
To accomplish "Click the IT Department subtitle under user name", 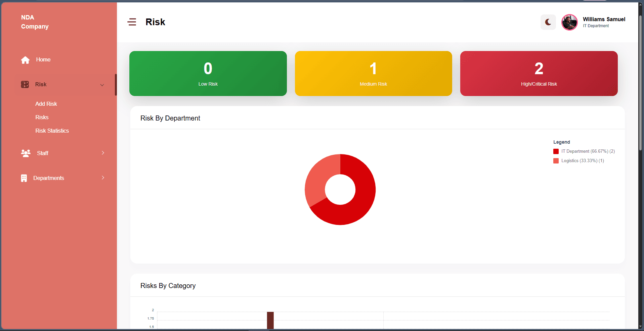I will [596, 26].
